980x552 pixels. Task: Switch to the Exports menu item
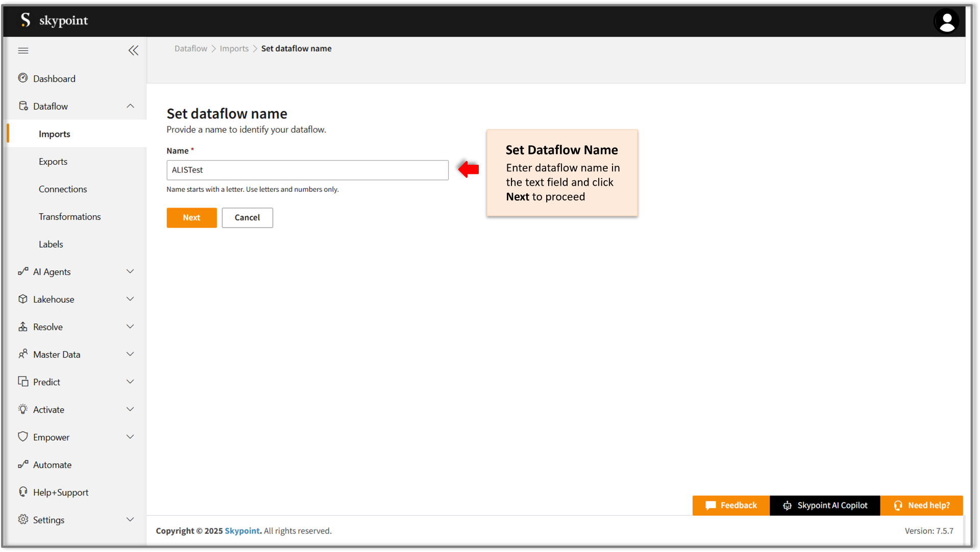pyautogui.click(x=53, y=161)
